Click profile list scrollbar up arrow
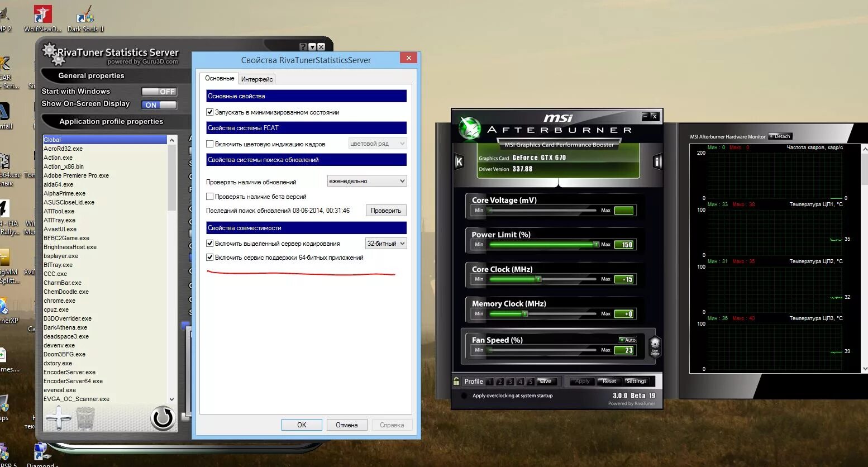This screenshot has height=467, width=868. 171,140
